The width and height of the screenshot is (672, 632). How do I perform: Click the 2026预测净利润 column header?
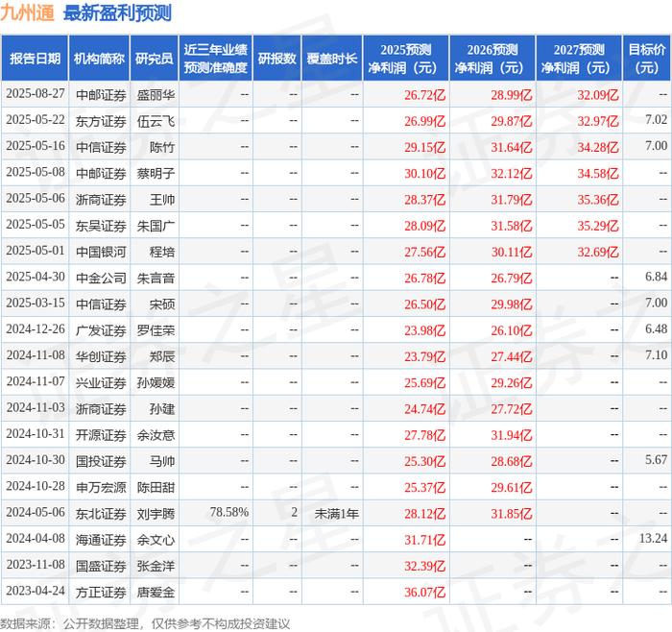point(492,59)
